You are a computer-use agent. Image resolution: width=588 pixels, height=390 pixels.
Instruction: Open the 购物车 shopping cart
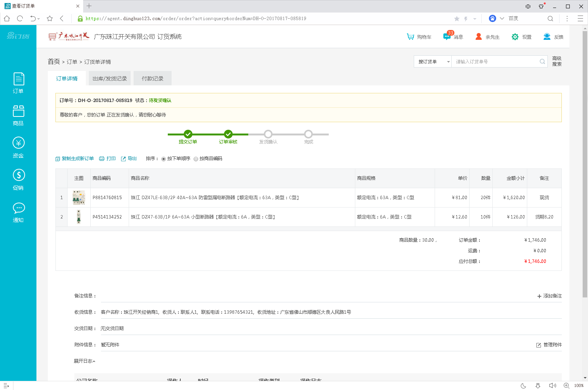[419, 37]
